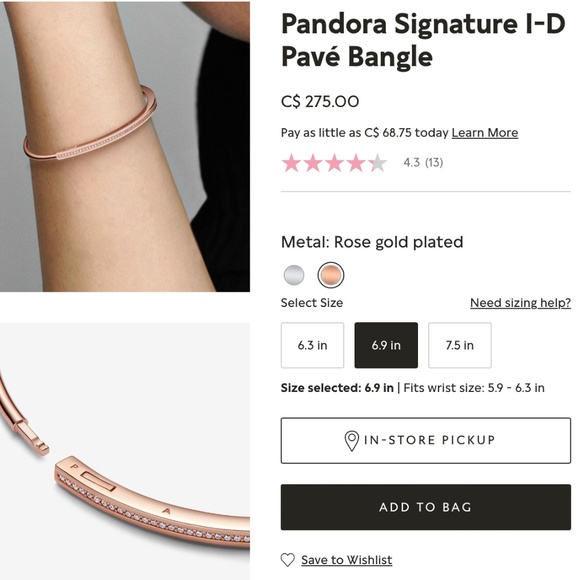
Task: Choose the 7.5 in size option
Action: [460, 345]
